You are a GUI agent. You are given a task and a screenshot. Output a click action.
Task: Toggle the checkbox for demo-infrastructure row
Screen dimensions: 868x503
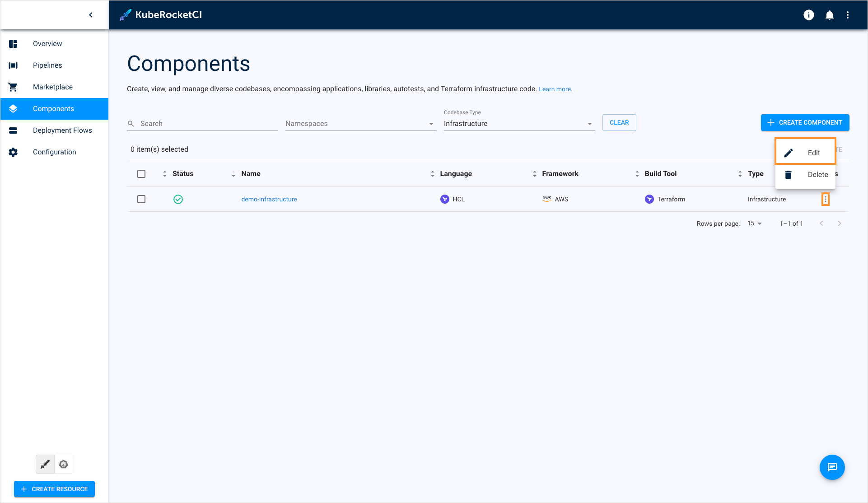pyautogui.click(x=141, y=199)
